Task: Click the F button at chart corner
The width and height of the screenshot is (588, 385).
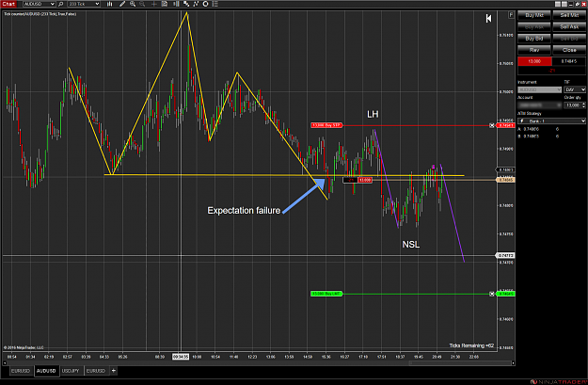Action: tap(511, 15)
